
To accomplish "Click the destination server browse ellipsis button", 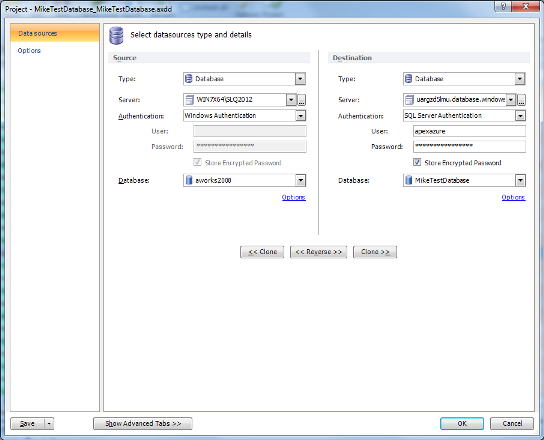I will pos(521,100).
